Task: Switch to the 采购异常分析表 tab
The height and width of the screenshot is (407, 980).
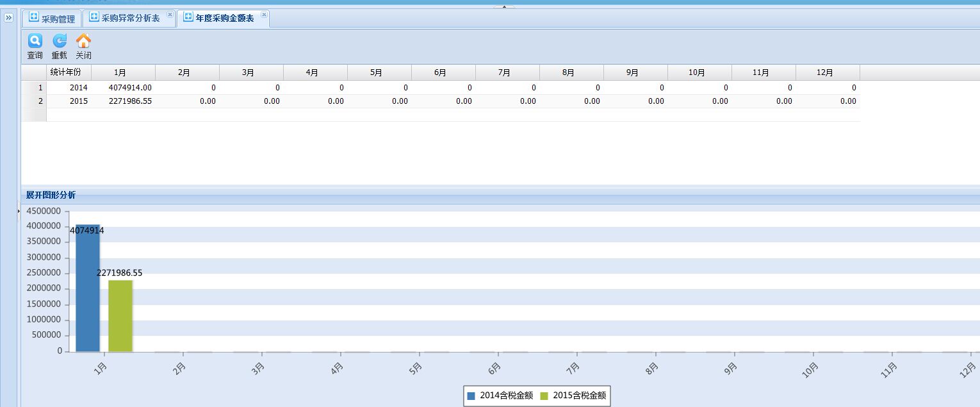Action: pyautogui.click(x=131, y=18)
